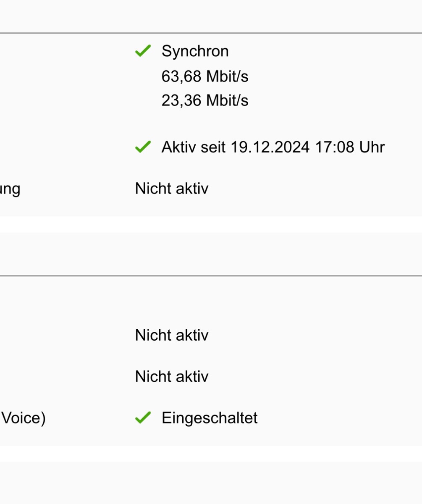Click the divider line above Synchron
Image resolution: width=422 pixels, height=504 pixels.
coord(211,33)
